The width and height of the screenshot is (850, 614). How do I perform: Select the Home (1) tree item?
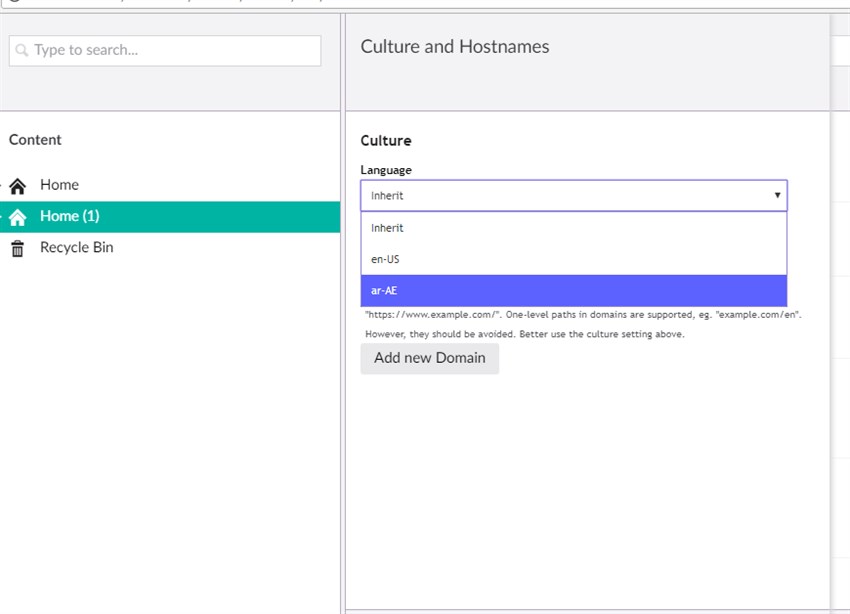(68, 215)
